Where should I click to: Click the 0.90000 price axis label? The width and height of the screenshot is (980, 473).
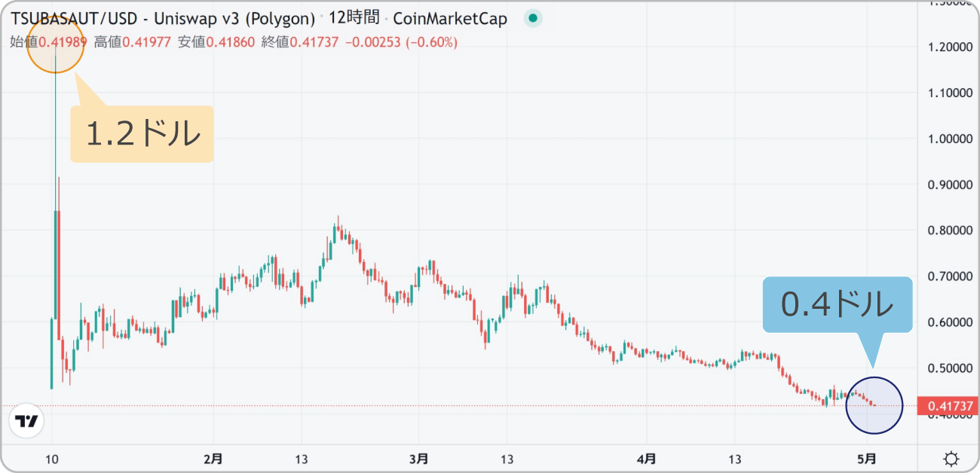pyautogui.click(x=951, y=185)
